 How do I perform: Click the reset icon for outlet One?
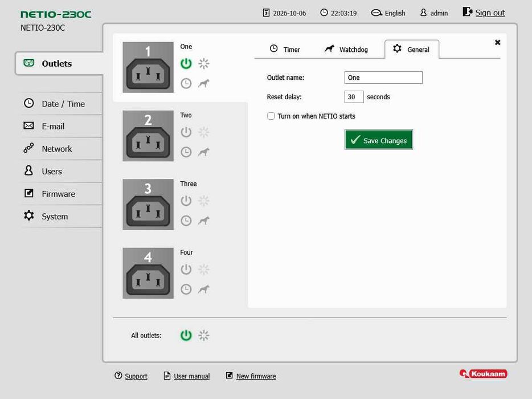[x=203, y=63]
